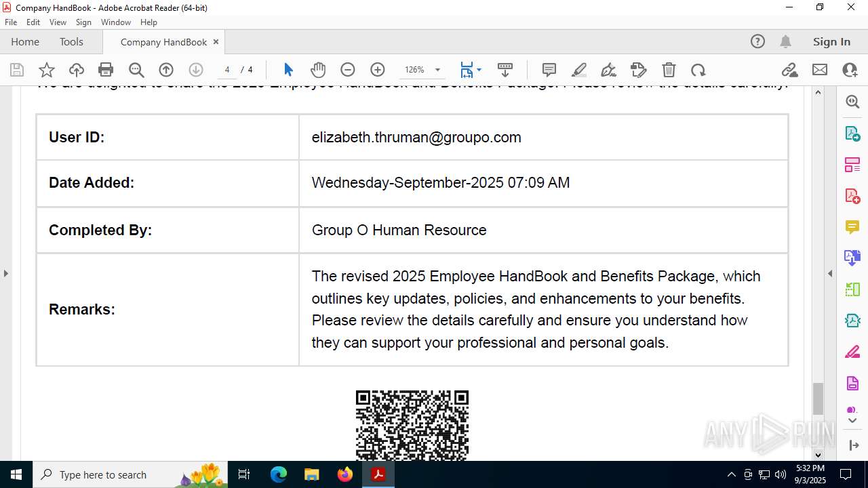Collapse the right tools pane arrow
The width and height of the screenshot is (868, 488).
click(830, 273)
